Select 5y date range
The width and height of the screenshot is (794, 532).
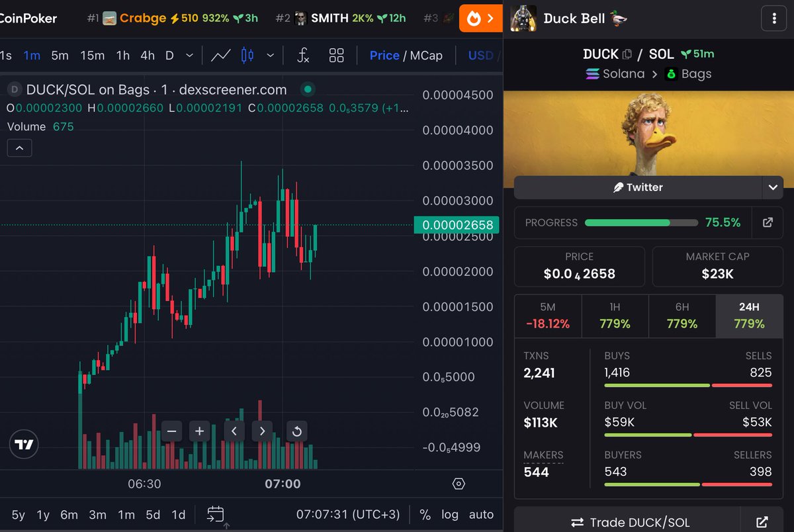19,514
